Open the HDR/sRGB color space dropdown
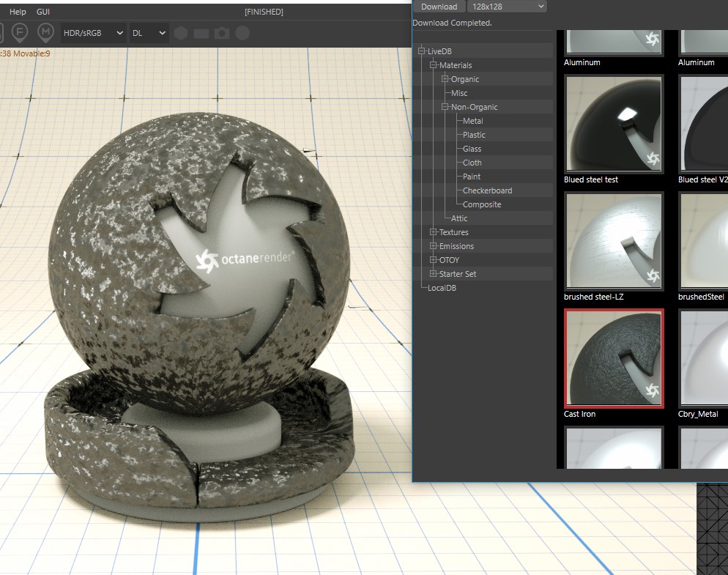This screenshot has height=575, width=728. (x=93, y=33)
